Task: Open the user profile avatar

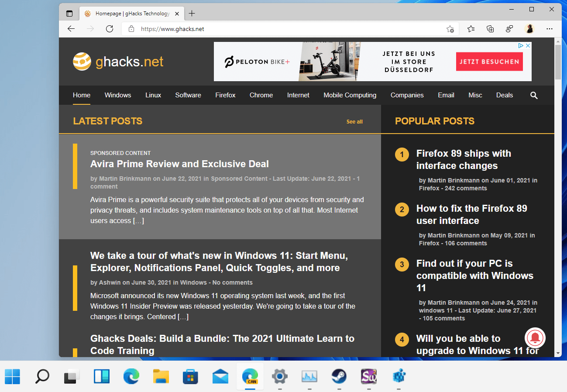Action: 529,29
